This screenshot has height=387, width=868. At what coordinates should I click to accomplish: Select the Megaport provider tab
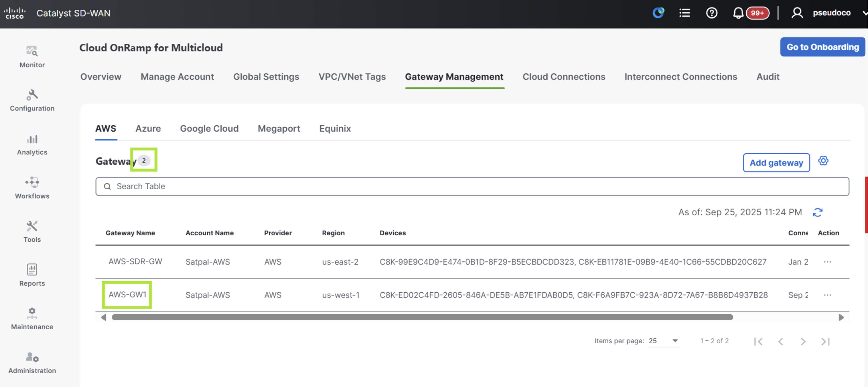[279, 129]
